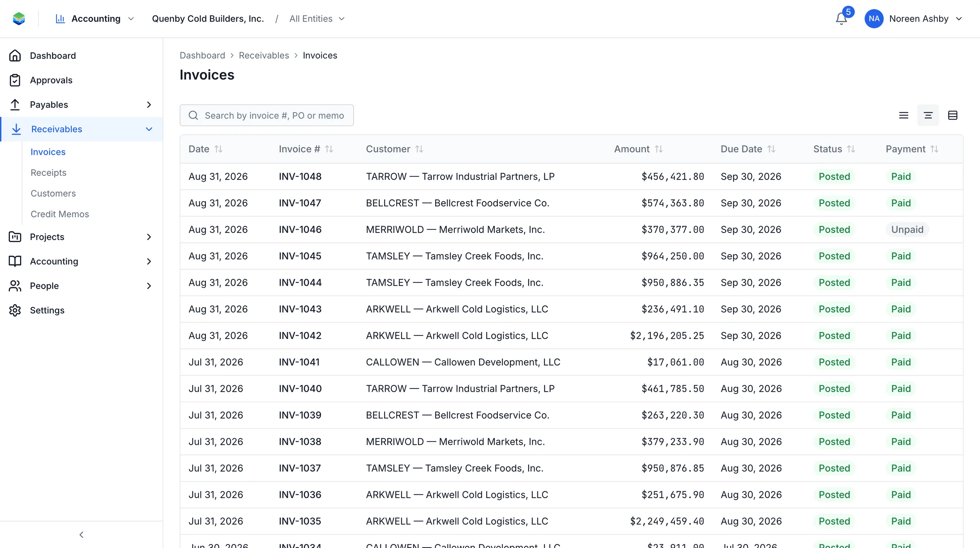
Task: Sort by Due Date column arrows
Action: pos(771,149)
